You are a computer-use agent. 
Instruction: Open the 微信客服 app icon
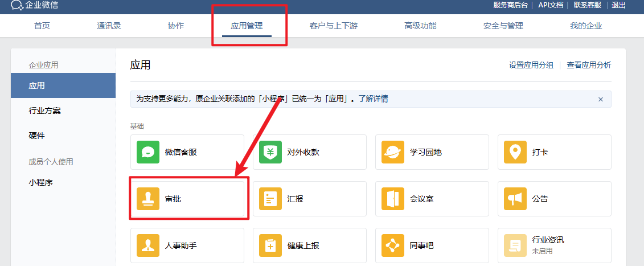[148, 152]
